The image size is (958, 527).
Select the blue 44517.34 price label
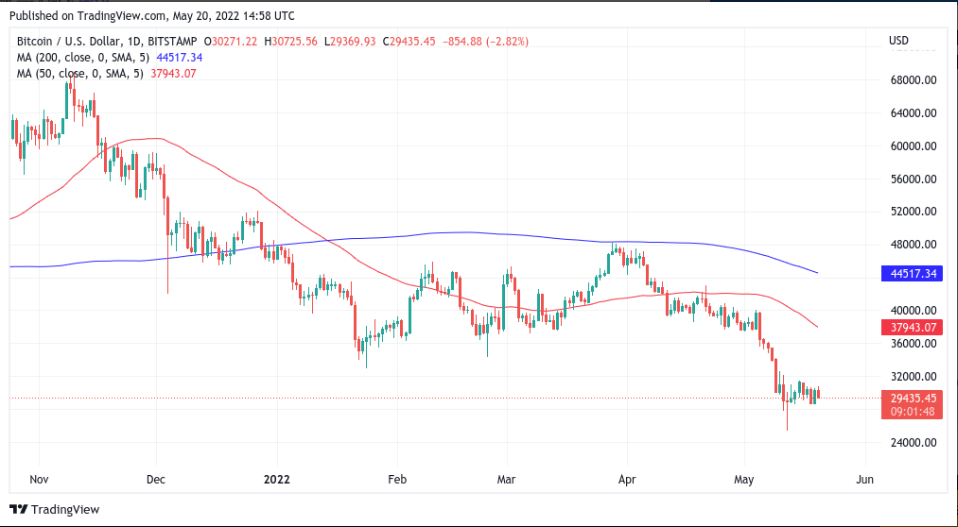912,274
